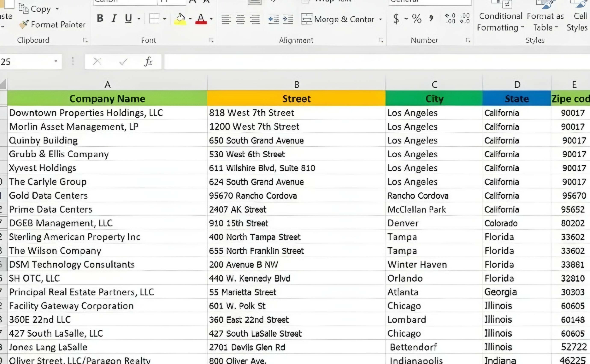Underline the selected cell text
This screenshot has width=590, height=364.
click(x=128, y=19)
